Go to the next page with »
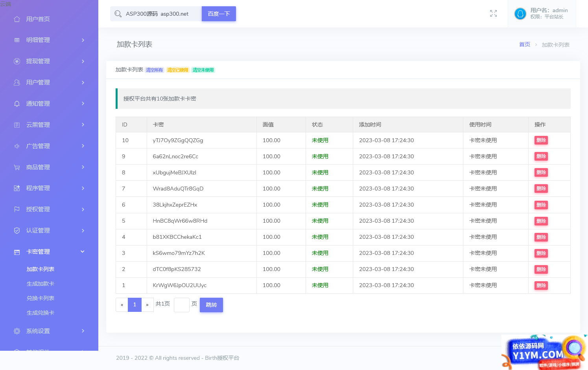 (x=147, y=305)
